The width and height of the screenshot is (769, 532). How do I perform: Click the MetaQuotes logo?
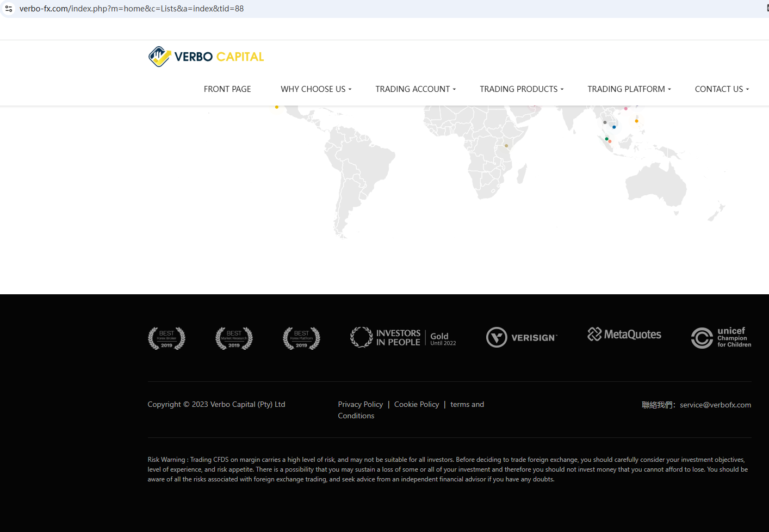[x=624, y=335]
